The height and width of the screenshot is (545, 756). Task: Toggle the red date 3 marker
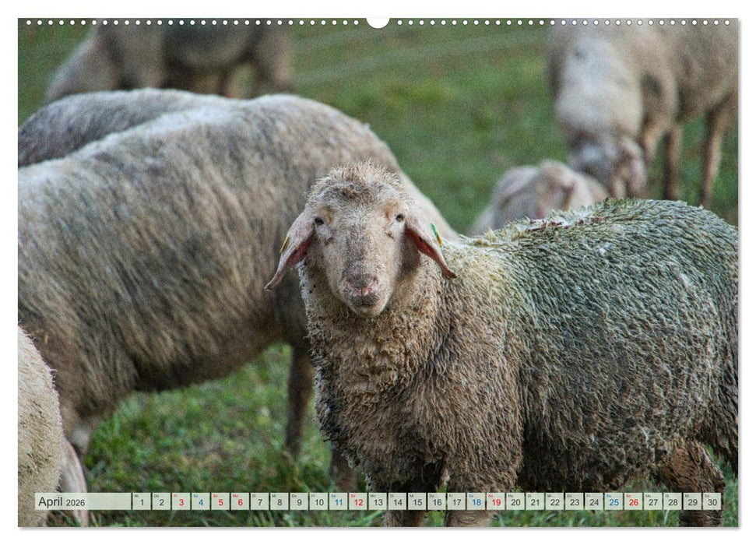pyautogui.click(x=180, y=504)
